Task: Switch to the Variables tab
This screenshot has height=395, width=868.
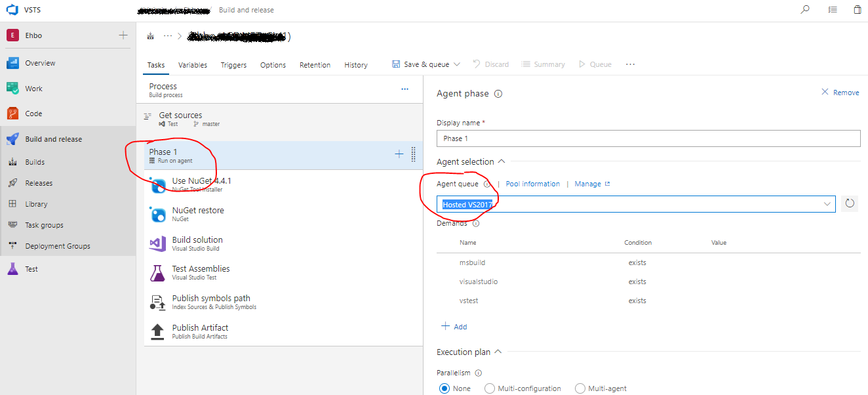Action: (x=193, y=65)
